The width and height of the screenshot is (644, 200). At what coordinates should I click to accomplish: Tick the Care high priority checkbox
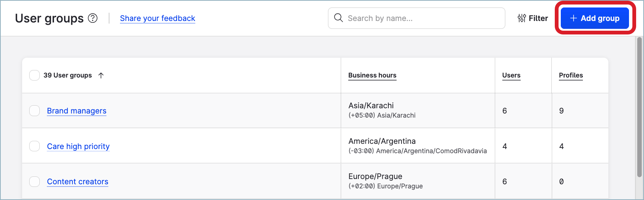[34, 146]
